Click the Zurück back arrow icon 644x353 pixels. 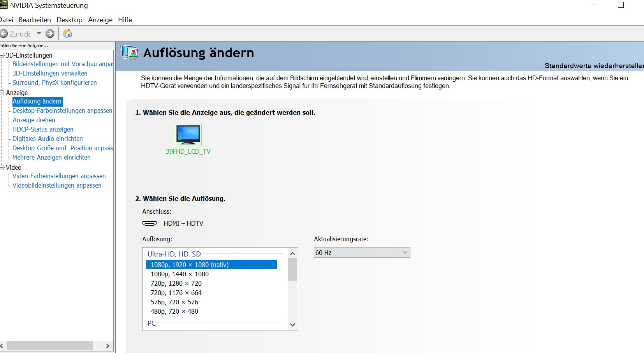[4, 34]
